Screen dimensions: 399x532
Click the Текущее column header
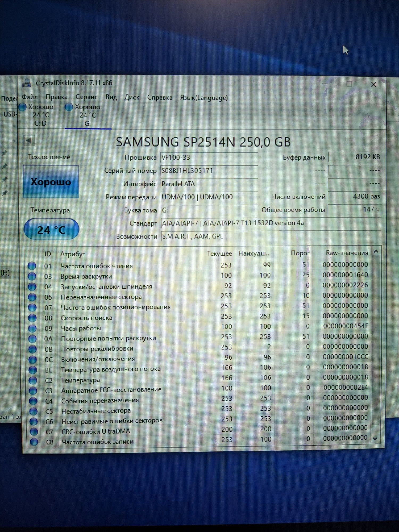(x=219, y=253)
